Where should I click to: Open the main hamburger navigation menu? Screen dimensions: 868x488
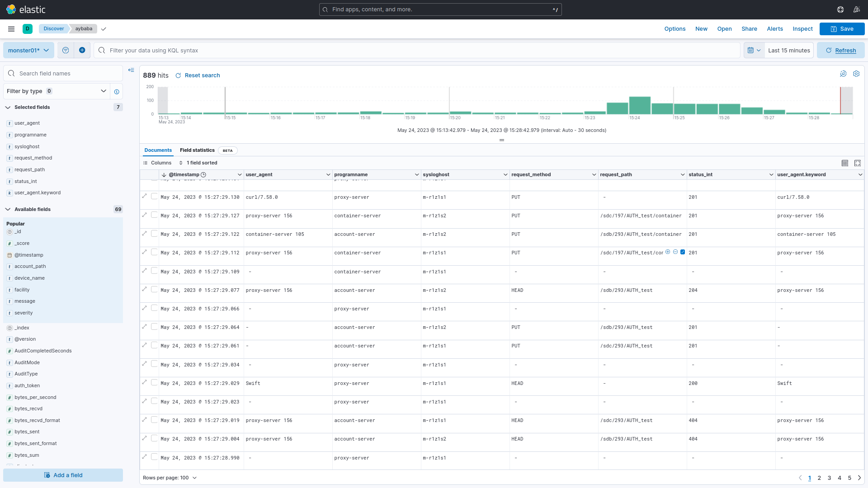(11, 29)
